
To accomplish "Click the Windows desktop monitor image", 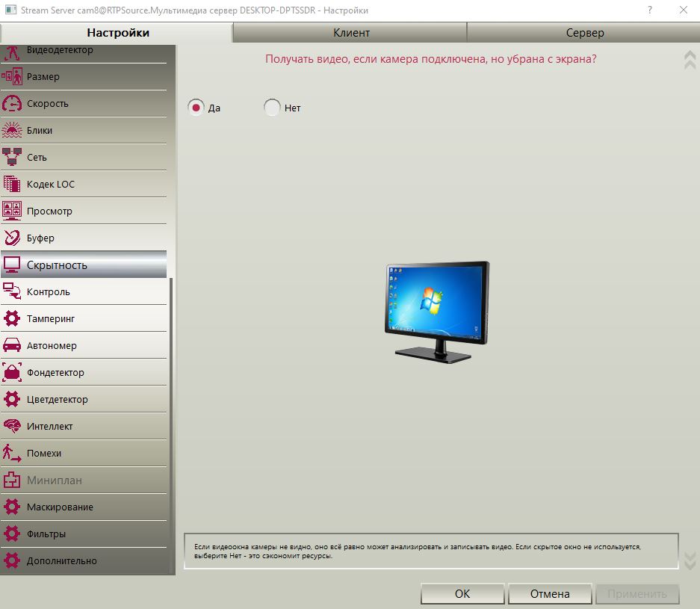I will coord(437,312).
